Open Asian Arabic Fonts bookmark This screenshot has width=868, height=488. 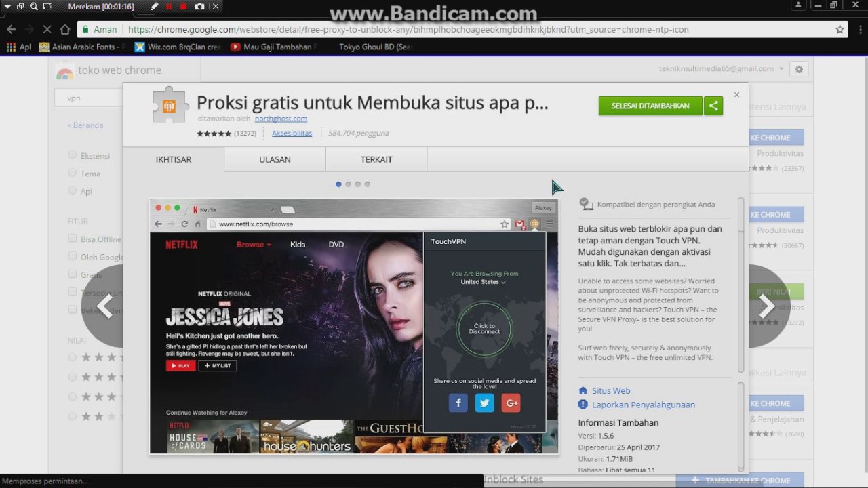pyautogui.click(x=82, y=47)
